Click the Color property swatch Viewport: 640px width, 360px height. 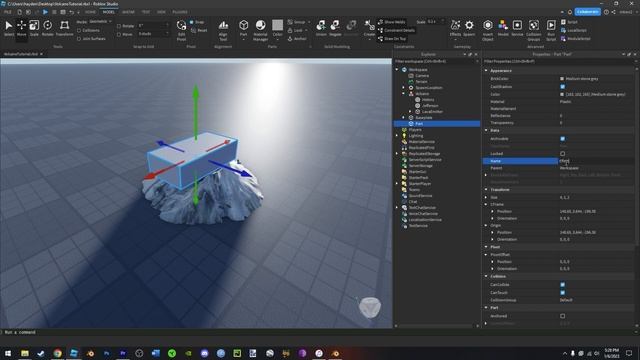[x=562, y=94]
